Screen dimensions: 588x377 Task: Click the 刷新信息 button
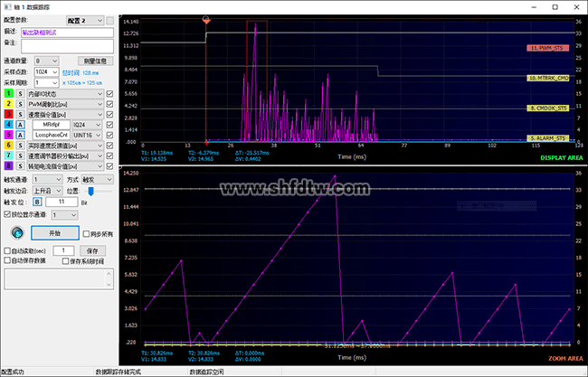(96, 60)
